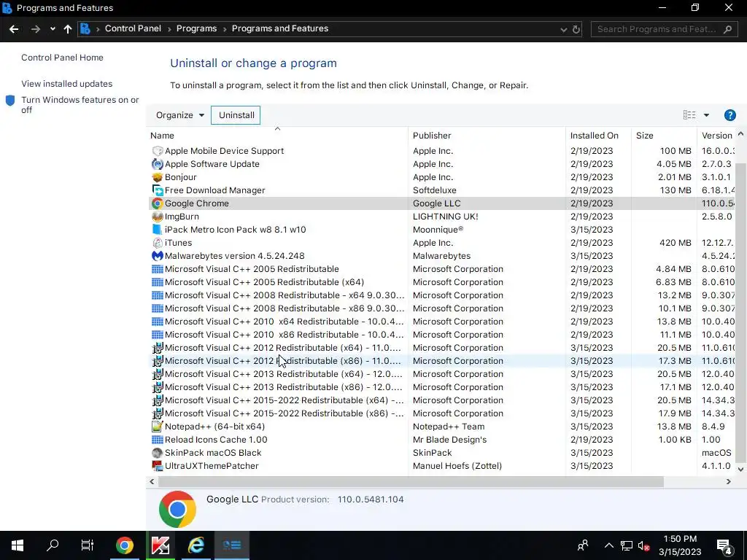Click the Apple Software Update icon
The height and width of the screenshot is (560, 747).
point(158,164)
